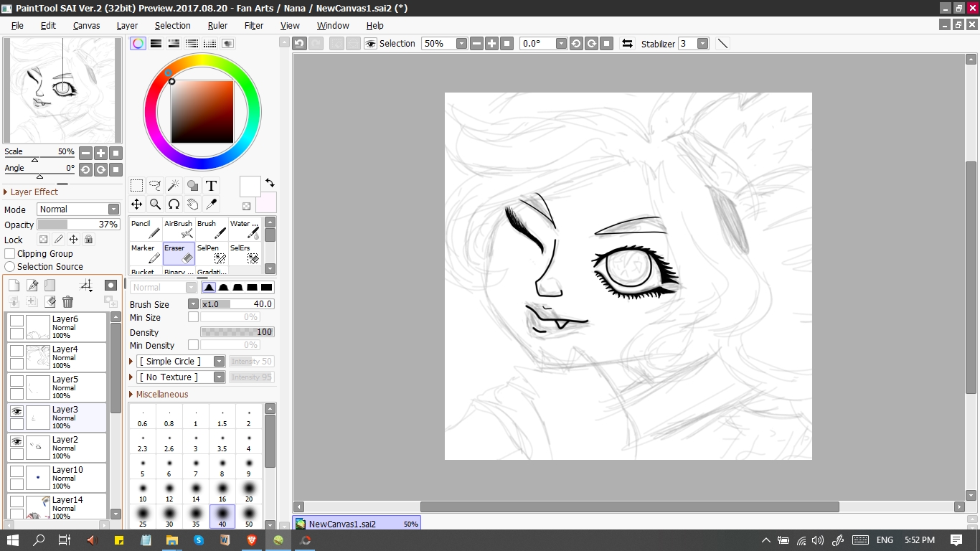Show Layer6 visibility

coord(17,321)
